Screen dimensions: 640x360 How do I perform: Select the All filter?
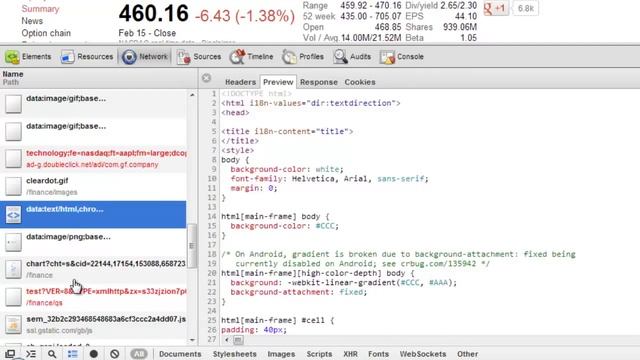(x=139, y=354)
